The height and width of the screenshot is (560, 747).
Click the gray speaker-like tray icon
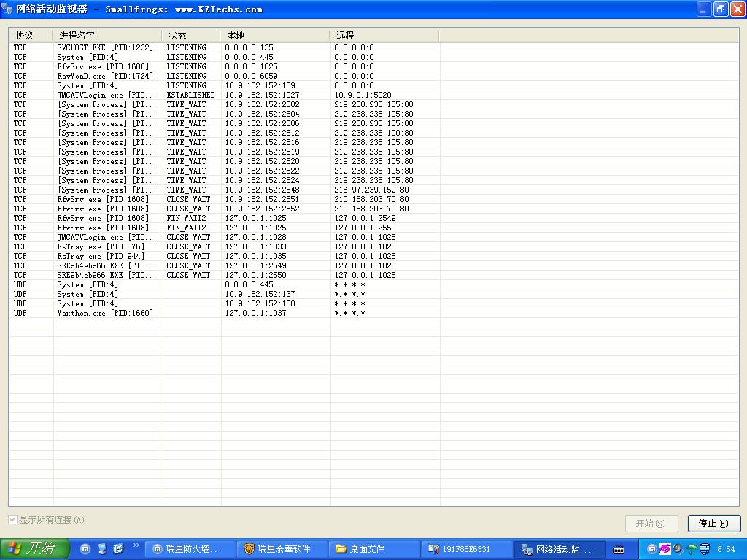pos(678,549)
